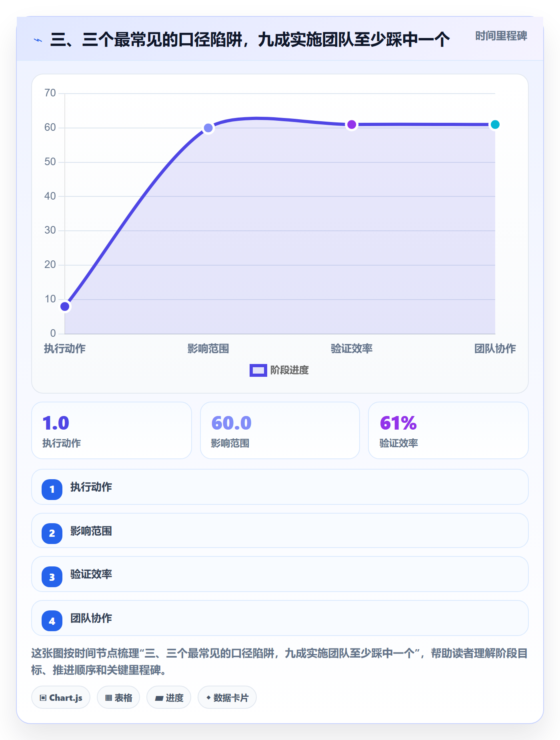Click the purple 验证效率 data point
Image resolution: width=560 pixels, height=740 pixels.
pyautogui.click(x=352, y=124)
